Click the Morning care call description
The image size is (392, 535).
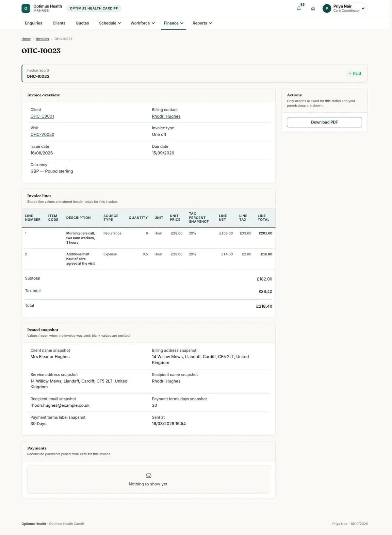(x=81, y=238)
